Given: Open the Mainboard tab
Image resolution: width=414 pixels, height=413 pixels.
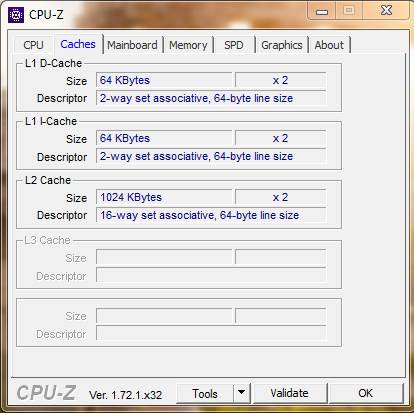Looking at the screenshot, I should [132, 45].
